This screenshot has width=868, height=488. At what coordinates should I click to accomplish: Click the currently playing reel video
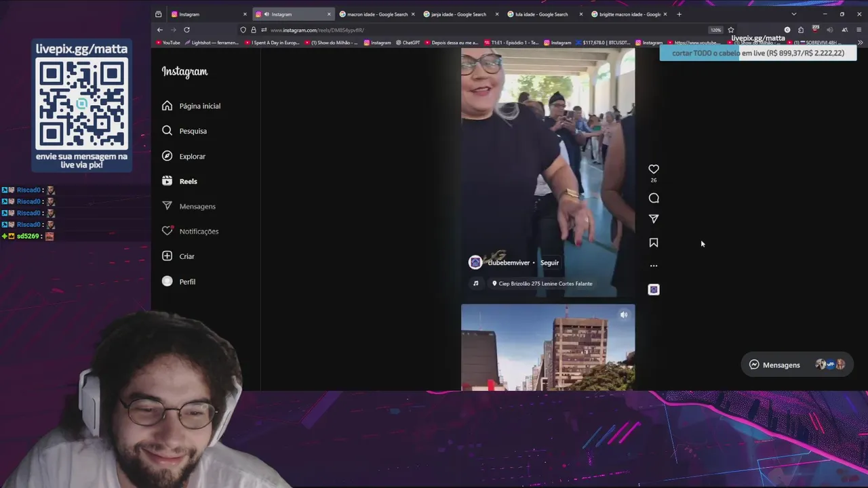tap(548, 172)
